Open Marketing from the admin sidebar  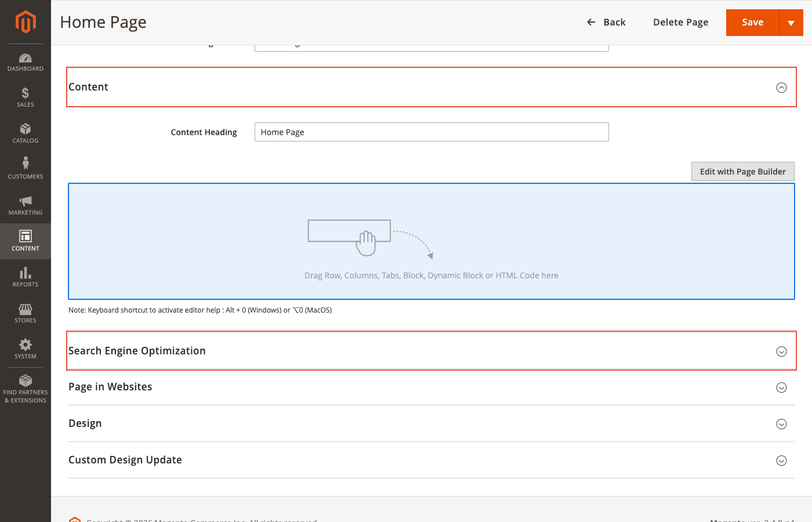point(26,205)
